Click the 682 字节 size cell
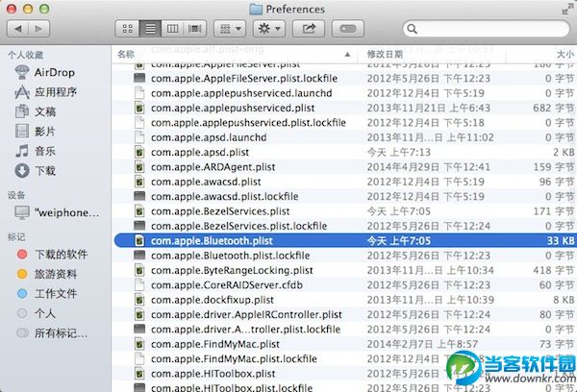 [x=554, y=108]
